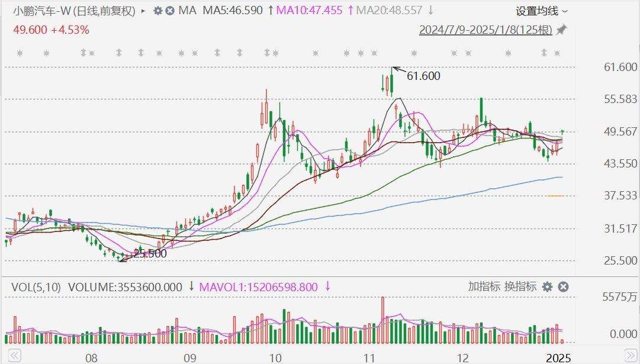Click the 55.583 price axis label
The height and width of the screenshot is (364, 640).
coord(620,99)
